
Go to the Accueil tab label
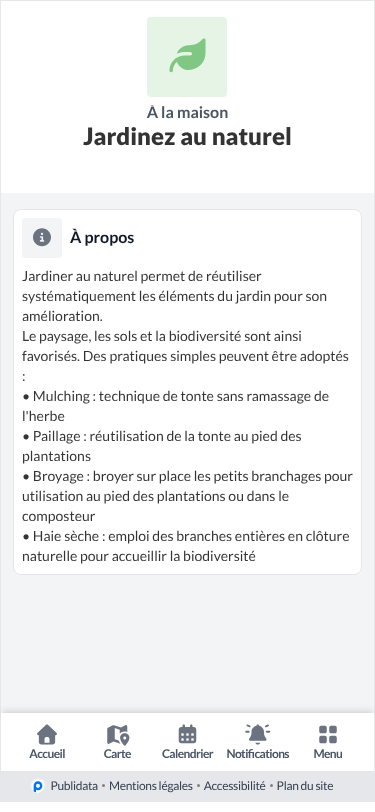point(47,754)
